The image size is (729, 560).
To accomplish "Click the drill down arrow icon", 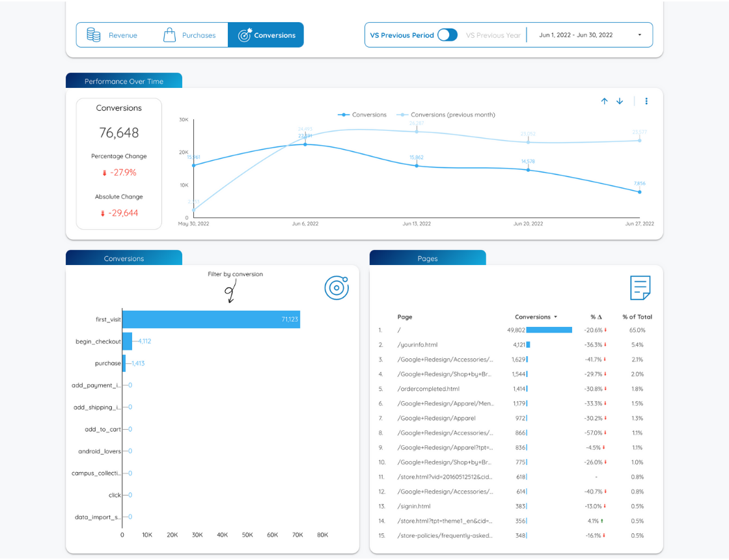I will point(620,101).
